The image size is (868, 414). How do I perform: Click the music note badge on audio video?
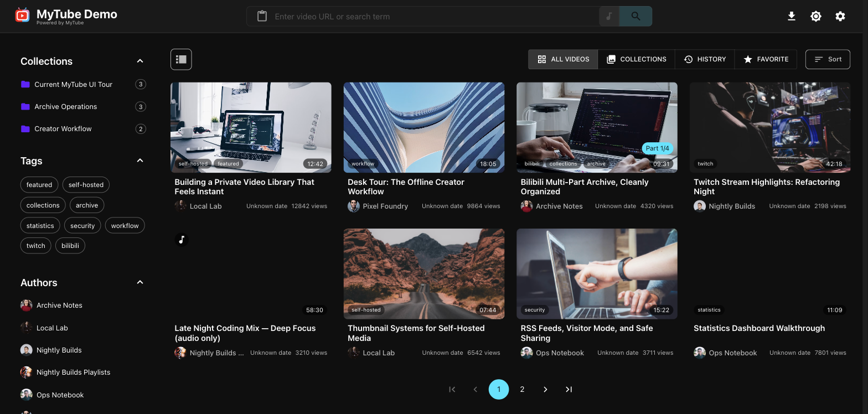click(x=182, y=240)
